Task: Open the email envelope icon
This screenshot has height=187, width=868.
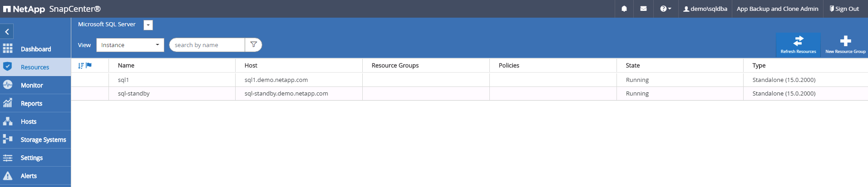Action: 643,9
